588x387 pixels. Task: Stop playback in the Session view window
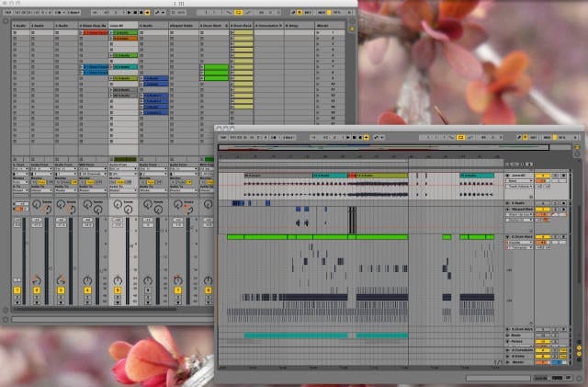[x=135, y=12]
